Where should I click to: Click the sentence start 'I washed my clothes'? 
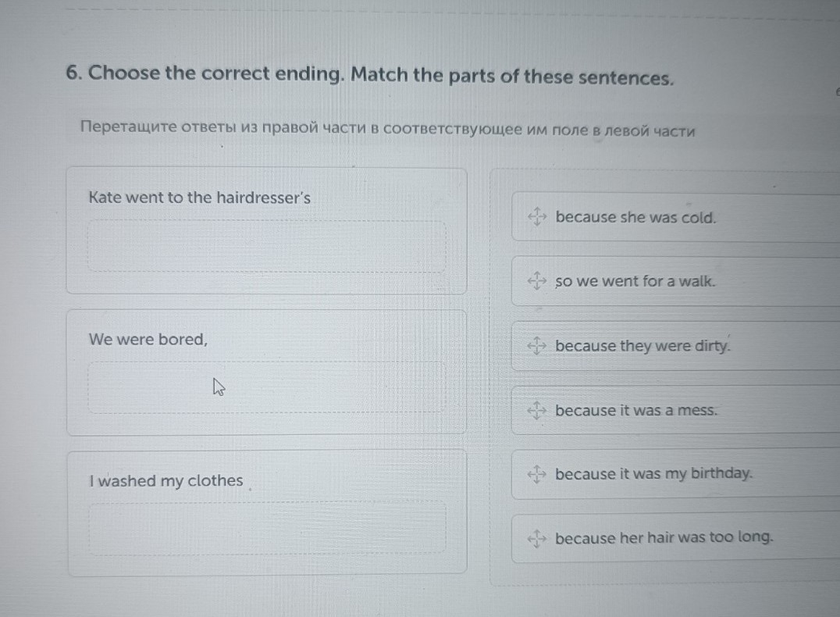[x=166, y=481]
